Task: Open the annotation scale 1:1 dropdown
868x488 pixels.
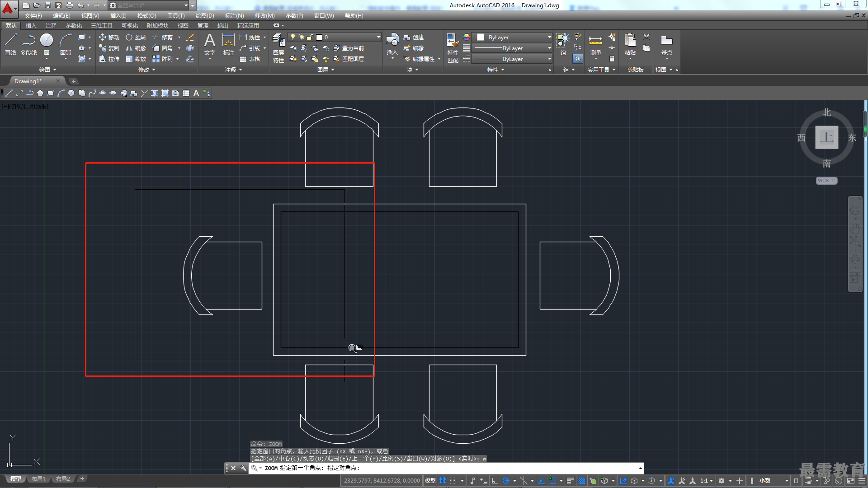Action: (x=707, y=481)
